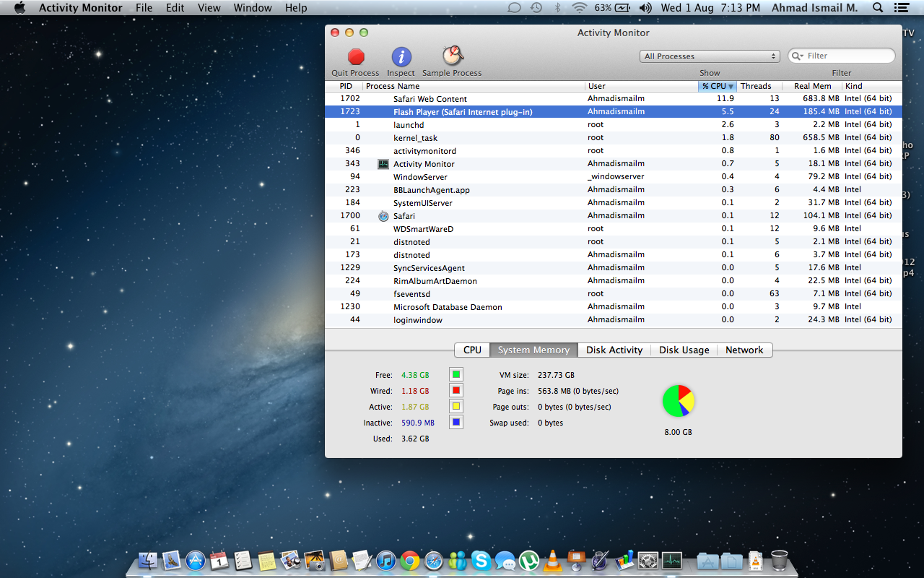Click the Wi-Fi status icon in the menu bar

[580, 8]
